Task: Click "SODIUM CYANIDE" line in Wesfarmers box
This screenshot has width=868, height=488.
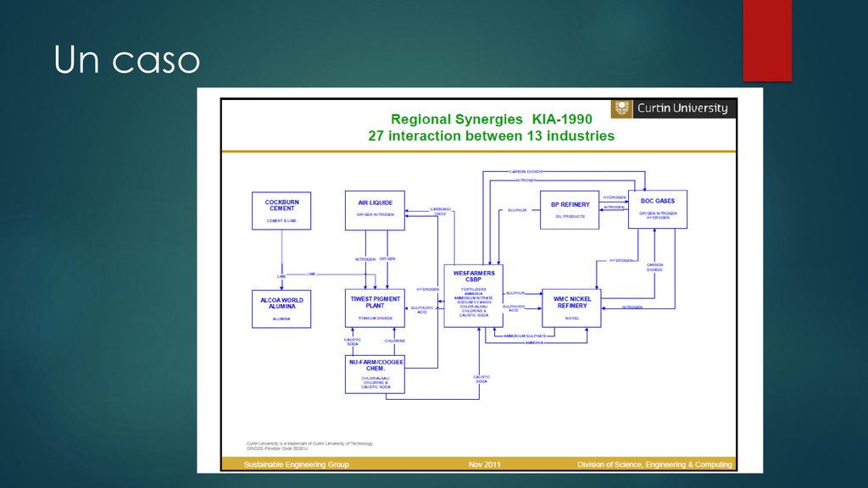Action: [474, 302]
